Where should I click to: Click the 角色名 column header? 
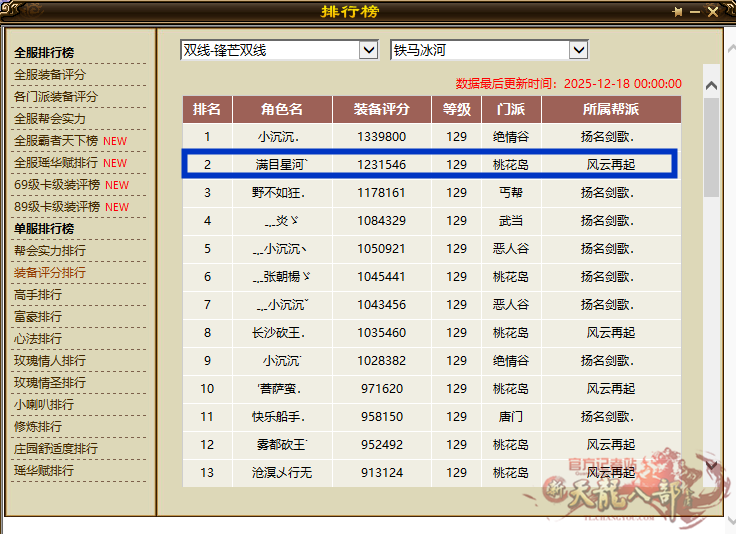point(282,109)
